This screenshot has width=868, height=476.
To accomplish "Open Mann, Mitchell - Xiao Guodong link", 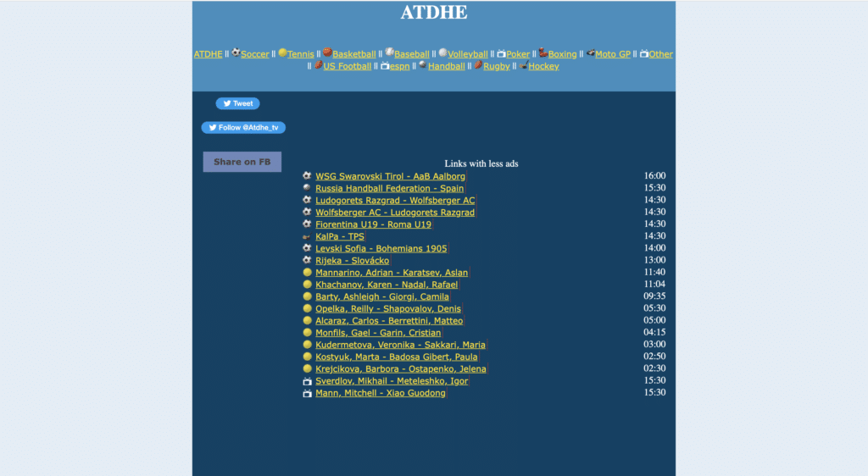I will (381, 393).
